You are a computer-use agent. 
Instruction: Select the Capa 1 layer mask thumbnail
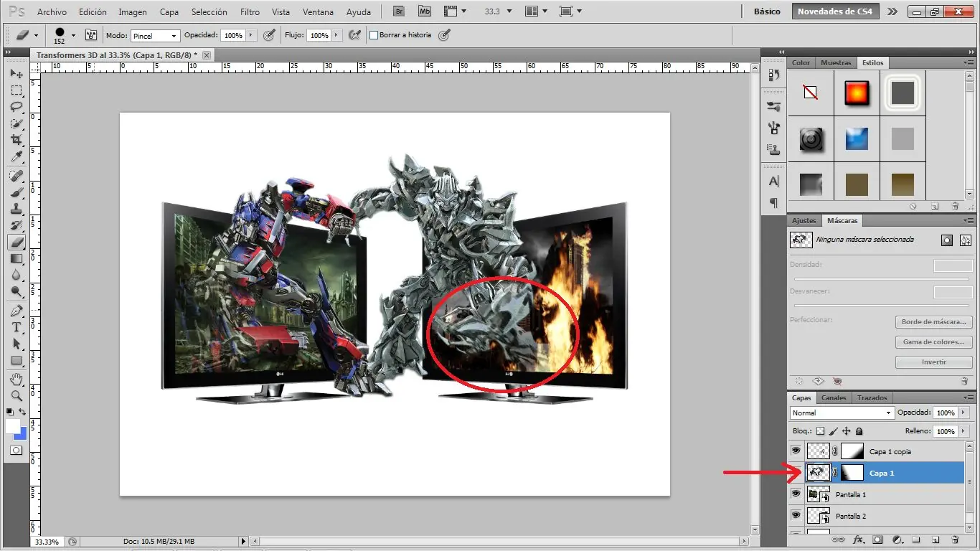pos(852,472)
